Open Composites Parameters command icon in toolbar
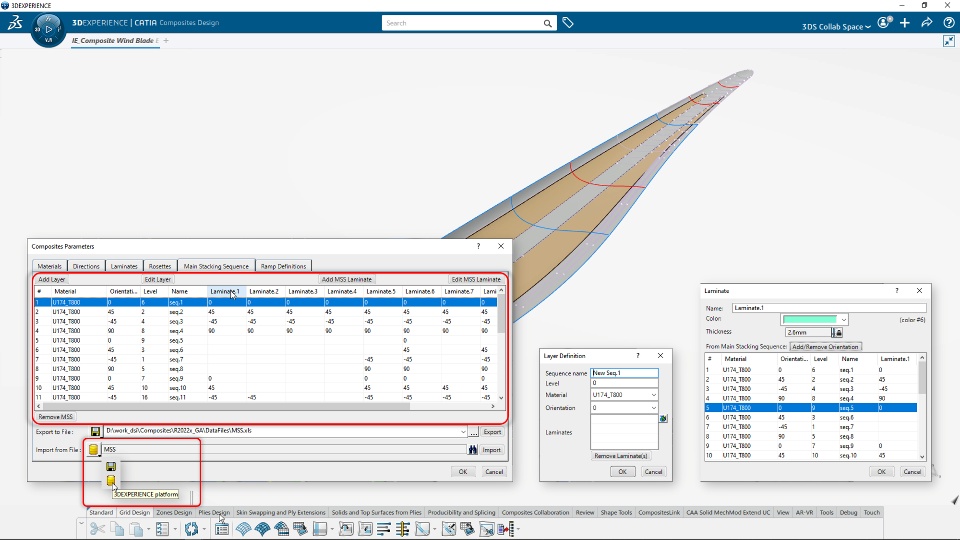Image resolution: width=960 pixels, height=540 pixels. pyautogui.click(x=222, y=528)
